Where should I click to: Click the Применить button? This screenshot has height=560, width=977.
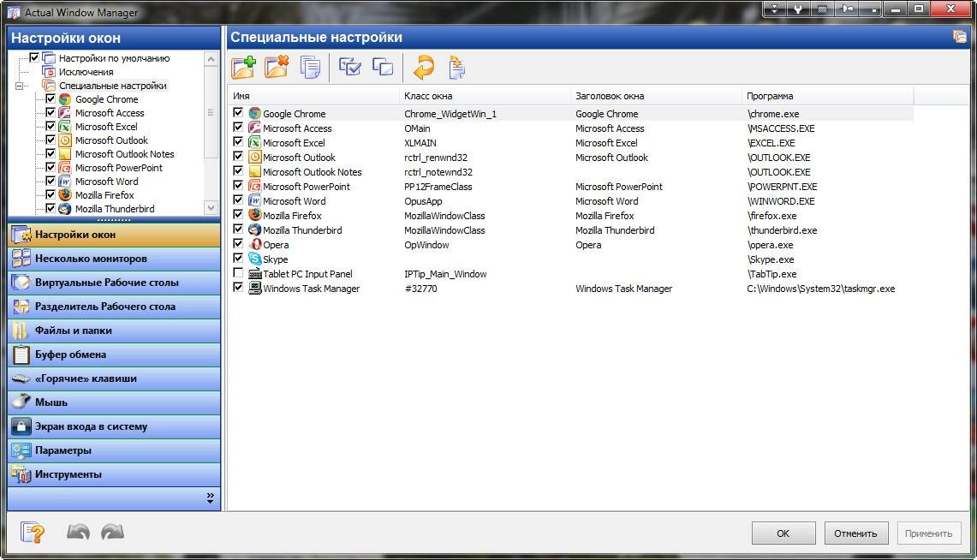tap(928, 533)
